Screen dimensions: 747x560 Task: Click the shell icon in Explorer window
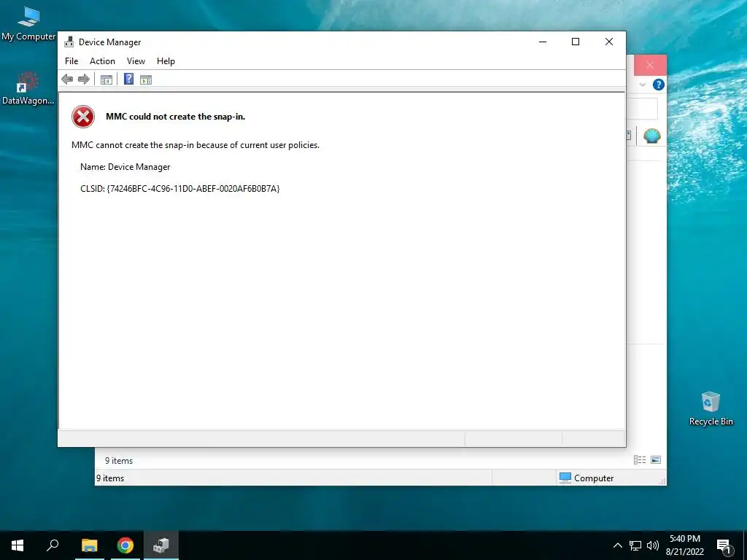[651, 136]
